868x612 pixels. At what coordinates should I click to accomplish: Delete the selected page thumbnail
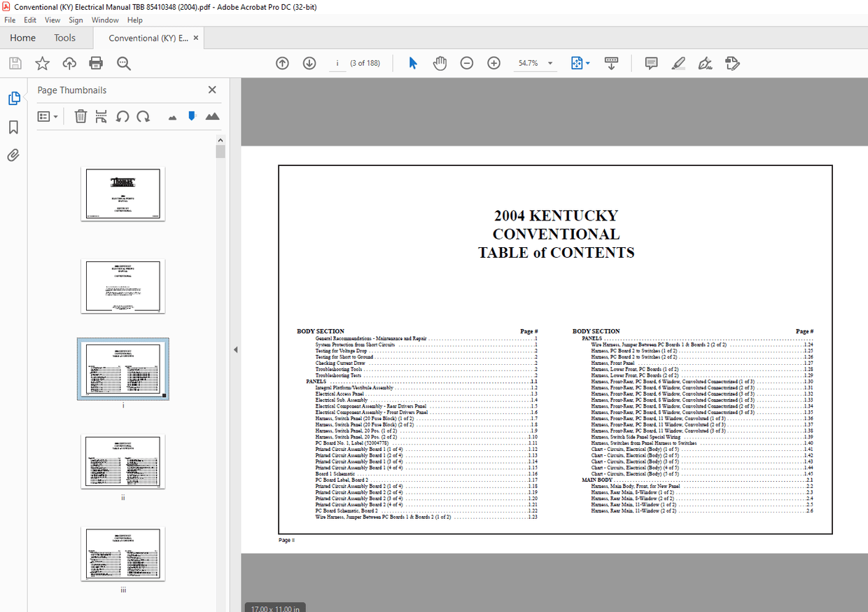pyautogui.click(x=80, y=116)
